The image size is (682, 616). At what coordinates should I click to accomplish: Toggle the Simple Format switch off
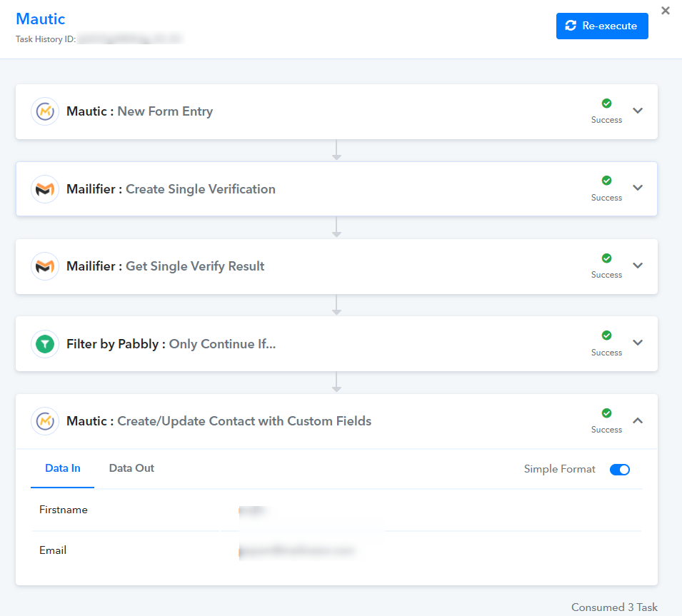[x=619, y=470]
